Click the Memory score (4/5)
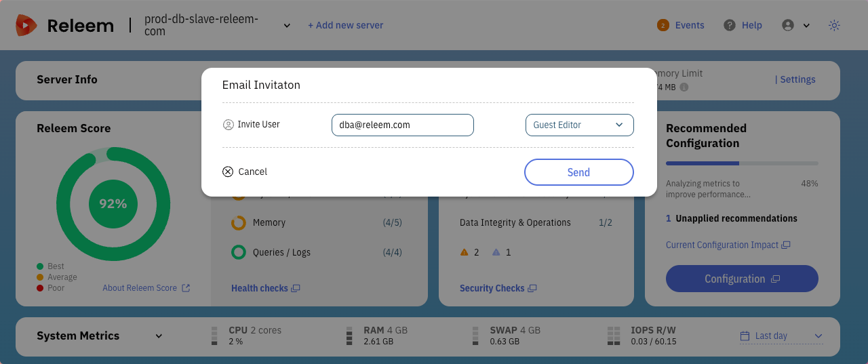This screenshot has height=364, width=868. tap(393, 222)
